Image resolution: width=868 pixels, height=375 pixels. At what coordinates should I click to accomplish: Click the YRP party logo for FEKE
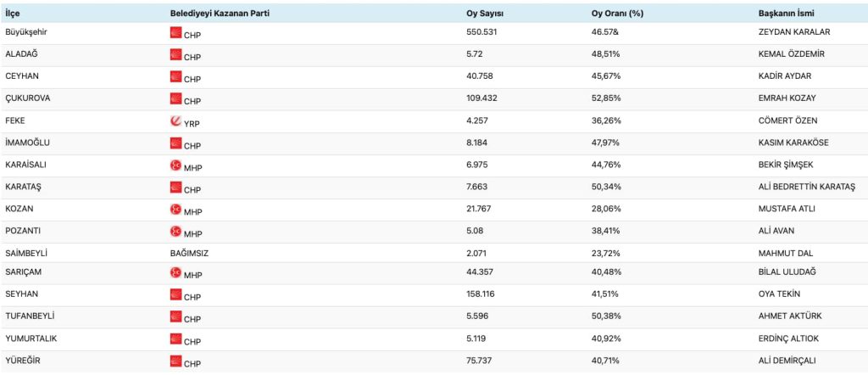point(176,120)
